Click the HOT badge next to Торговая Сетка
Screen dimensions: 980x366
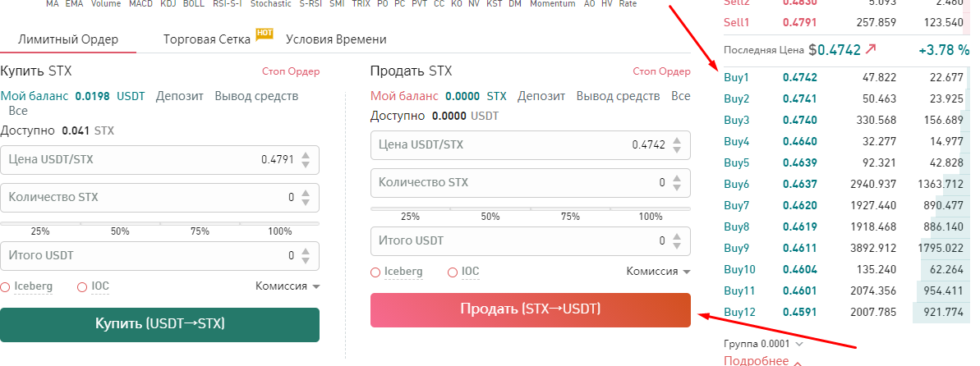point(264,34)
